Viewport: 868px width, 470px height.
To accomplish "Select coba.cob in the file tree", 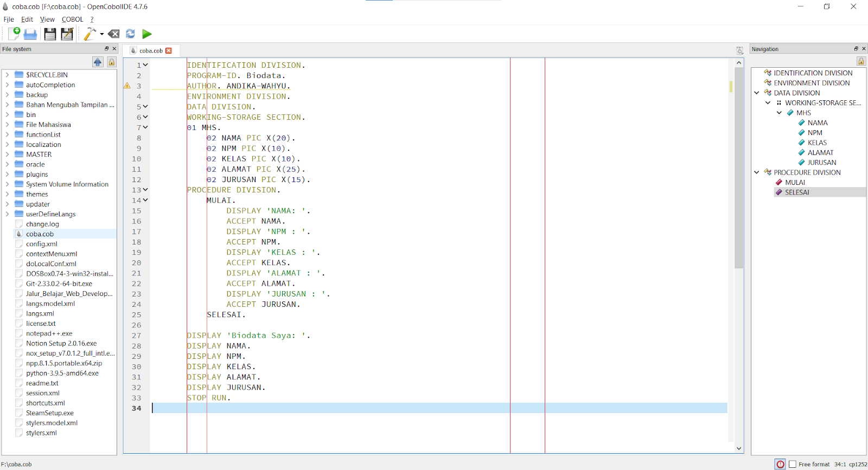I will point(40,234).
